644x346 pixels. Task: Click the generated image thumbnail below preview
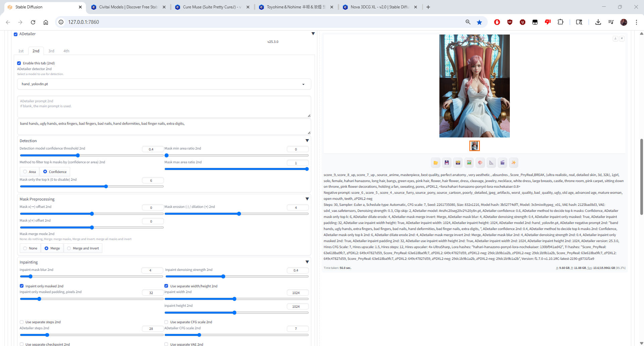point(474,146)
